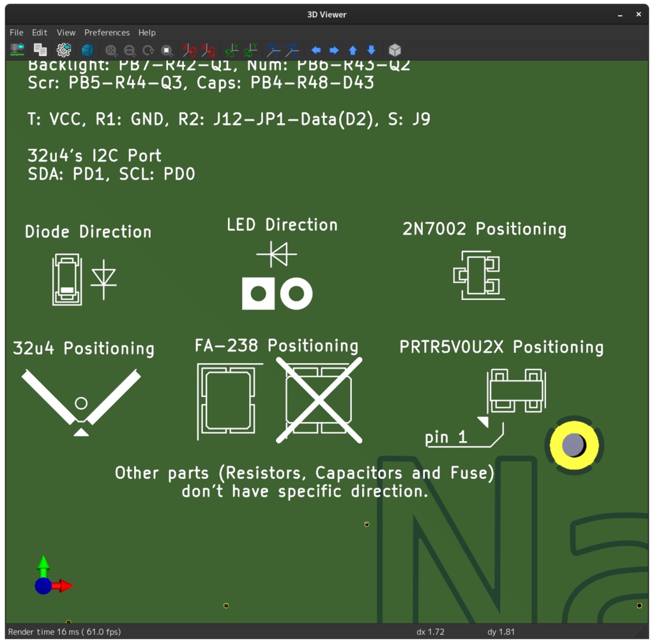Expand the View menu options
Image resolution: width=654 pixels, height=644 pixels.
point(66,32)
